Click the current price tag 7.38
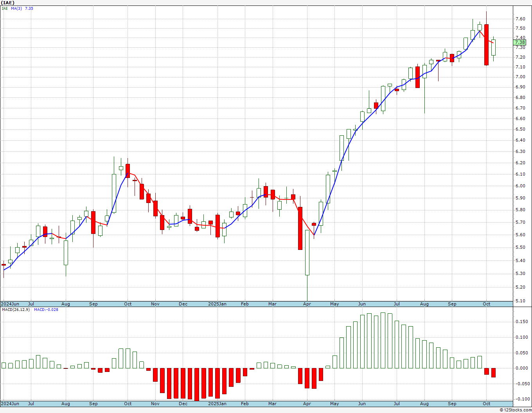Viewport: 532px width, 413px height. click(x=520, y=42)
